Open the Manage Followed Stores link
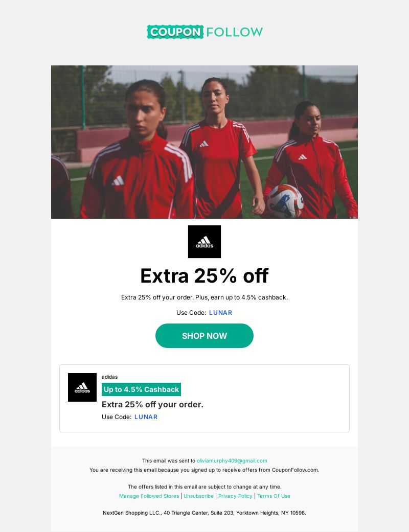This screenshot has height=532, width=409. 149,496
